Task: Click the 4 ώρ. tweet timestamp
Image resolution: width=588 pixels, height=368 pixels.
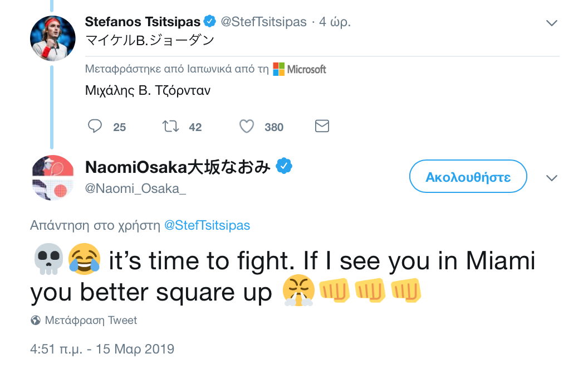Action: [335, 22]
